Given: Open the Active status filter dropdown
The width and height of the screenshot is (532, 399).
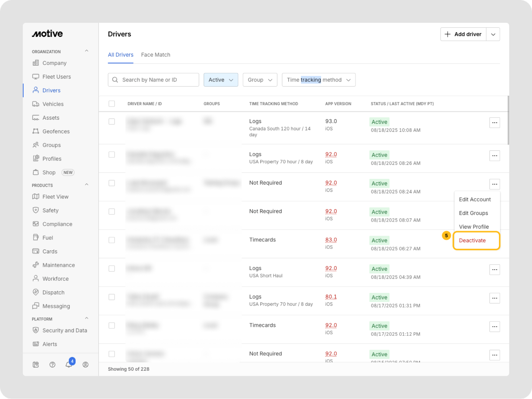Looking at the screenshot, I should (221, 80).
